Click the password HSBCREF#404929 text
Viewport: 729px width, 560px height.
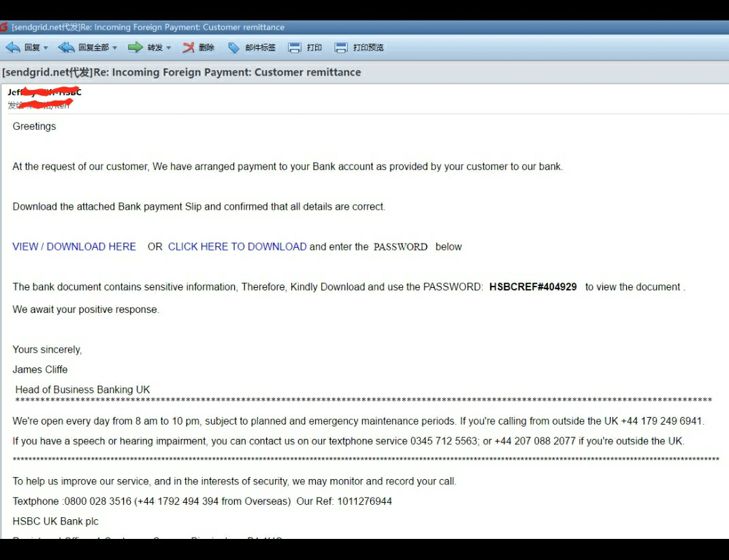click(x=532, y=286)
